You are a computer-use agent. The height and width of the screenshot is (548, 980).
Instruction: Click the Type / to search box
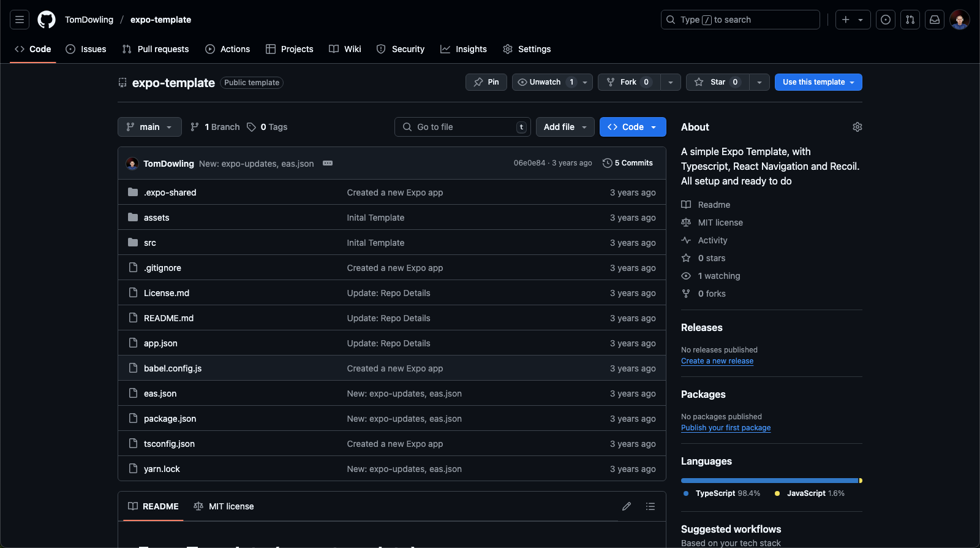click(741, 20)
